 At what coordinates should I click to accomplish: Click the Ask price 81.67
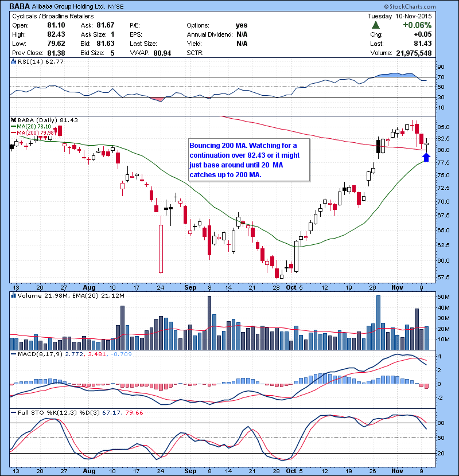106,25
